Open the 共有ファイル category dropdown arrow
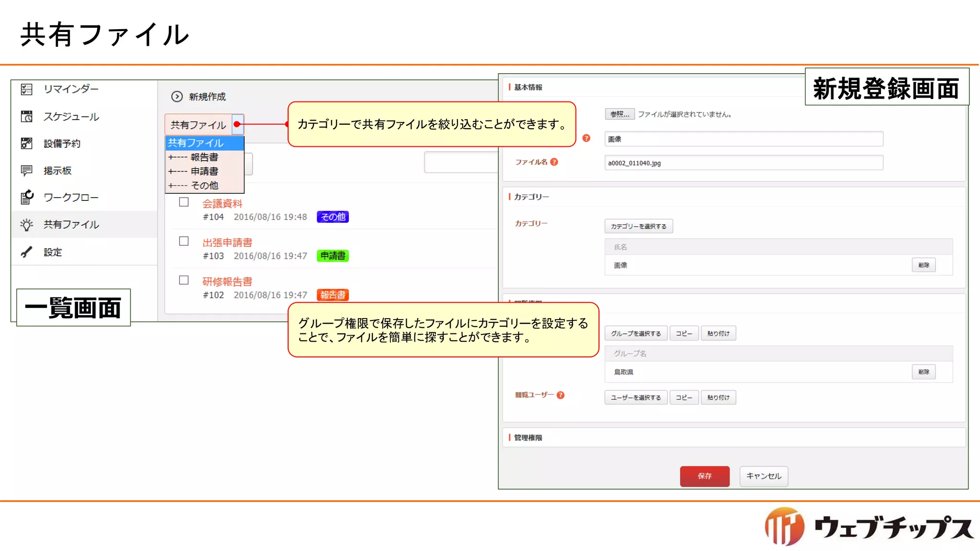Viewport: 980px width, 551px height. point(238,124)
